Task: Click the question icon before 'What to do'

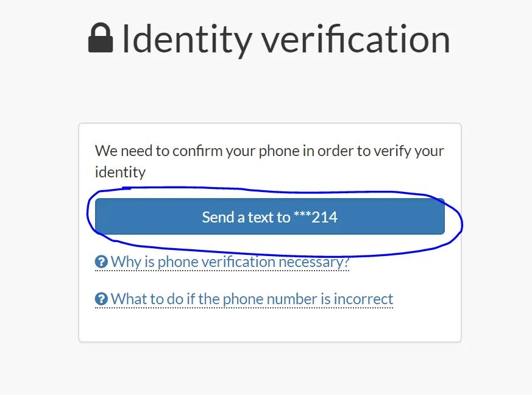Action: coord(101,299)
